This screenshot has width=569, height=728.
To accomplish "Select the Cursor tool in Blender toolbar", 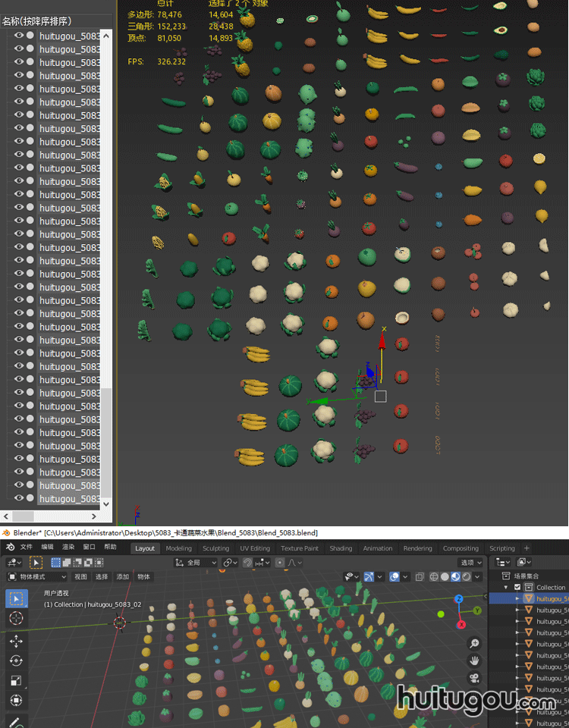I will (x=16, y=619).
